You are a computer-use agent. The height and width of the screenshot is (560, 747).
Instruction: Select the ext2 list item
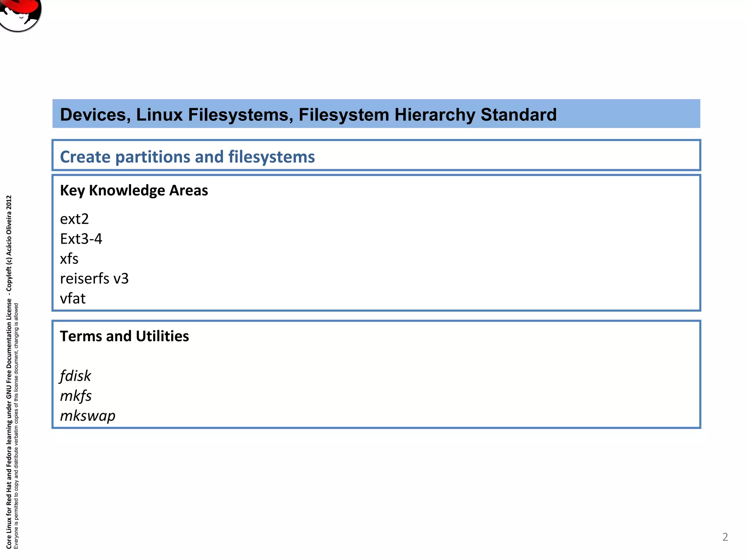[x=74, y=219]
